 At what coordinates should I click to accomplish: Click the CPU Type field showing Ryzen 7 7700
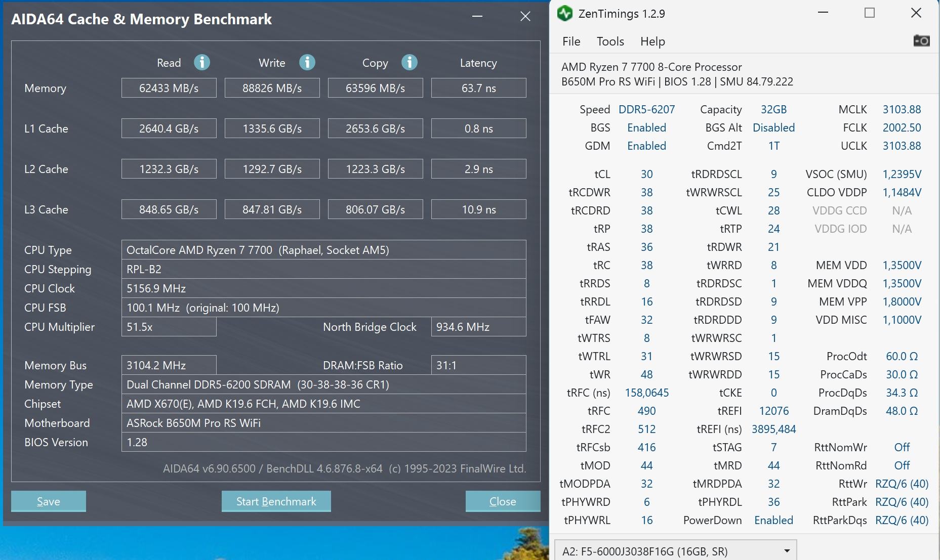(324, 250)
